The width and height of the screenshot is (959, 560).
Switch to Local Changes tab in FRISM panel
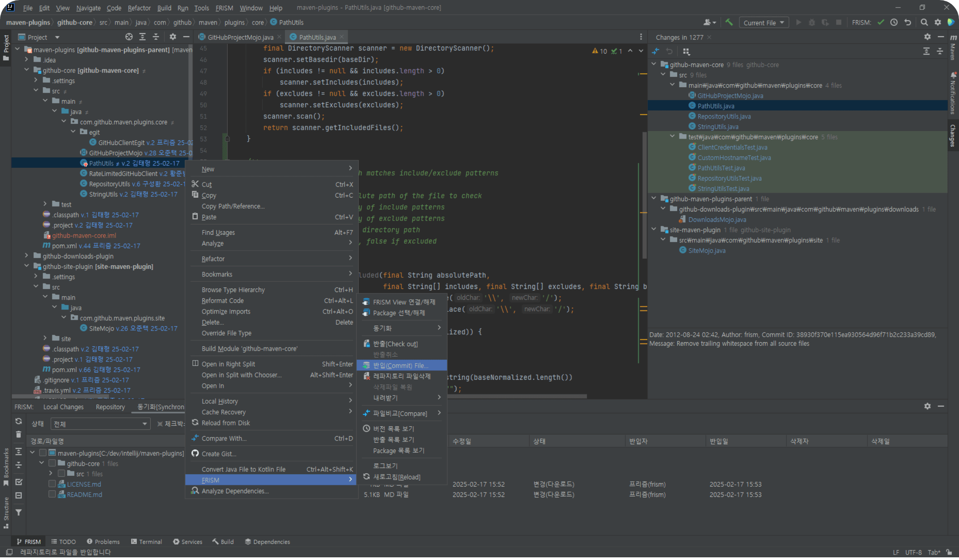pyautogui.click(x=64, y=407)
